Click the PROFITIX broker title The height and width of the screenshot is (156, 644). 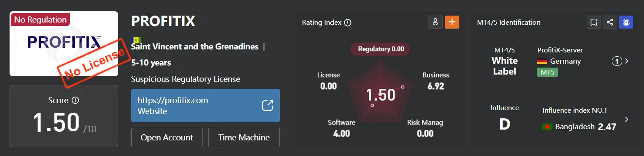pyautogui.click(x=163, y=21)
